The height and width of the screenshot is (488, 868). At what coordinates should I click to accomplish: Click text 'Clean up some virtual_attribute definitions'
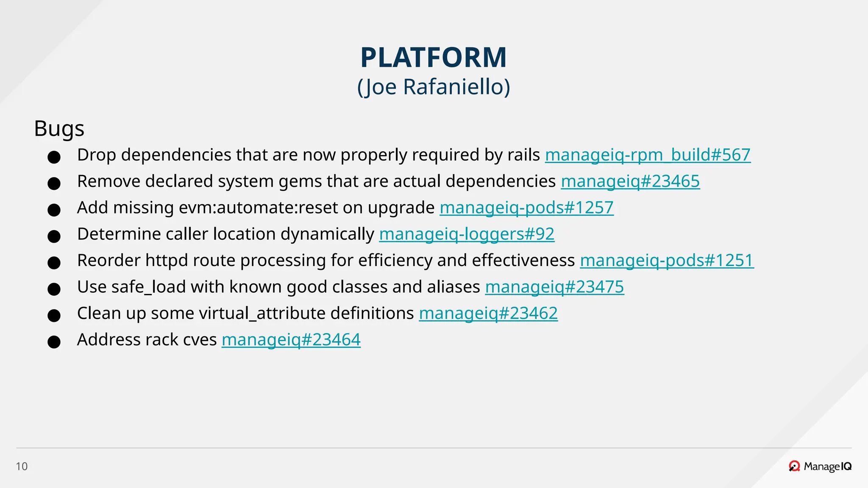245,313
